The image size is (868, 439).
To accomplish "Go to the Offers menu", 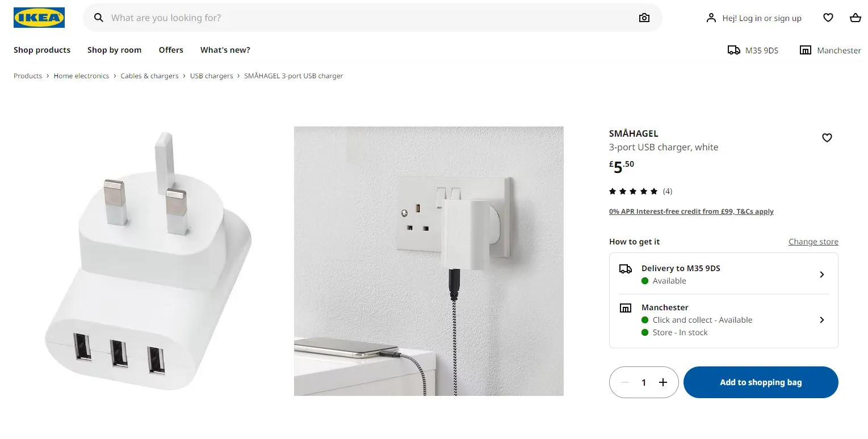I will click(x=171, y=50).
